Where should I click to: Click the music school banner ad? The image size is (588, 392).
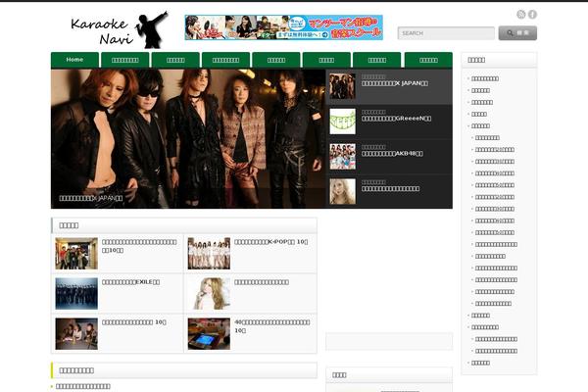283,27
